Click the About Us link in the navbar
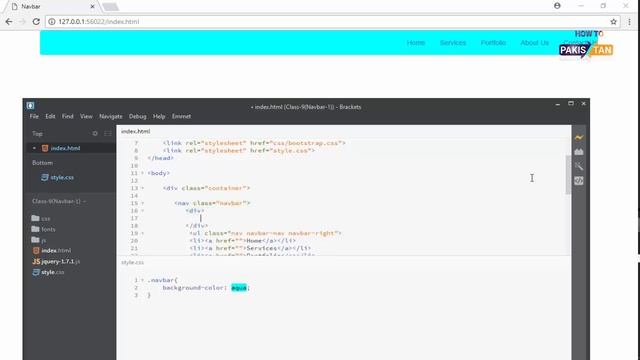 pos(534,42)
